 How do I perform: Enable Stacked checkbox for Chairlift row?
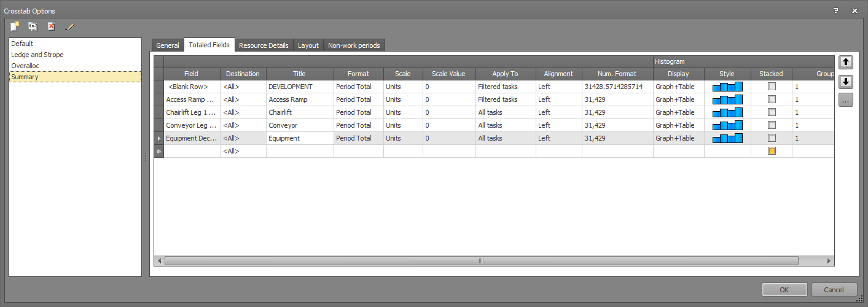[772, 112]
